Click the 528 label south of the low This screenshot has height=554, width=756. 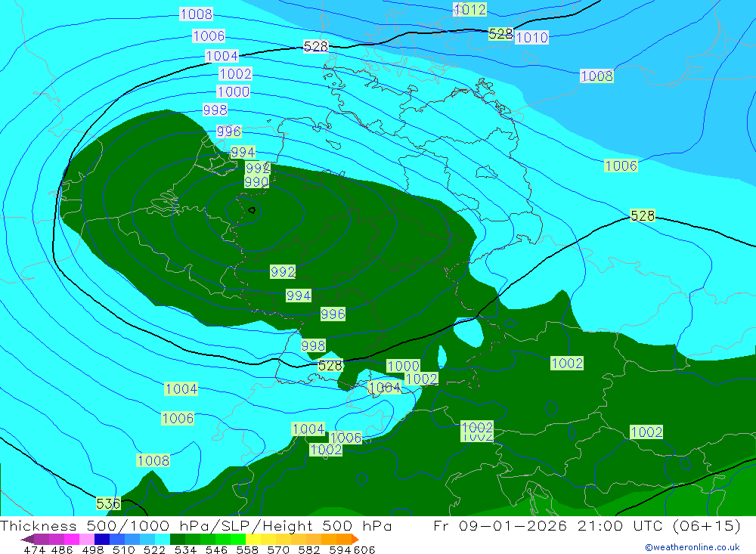(330, 366)
